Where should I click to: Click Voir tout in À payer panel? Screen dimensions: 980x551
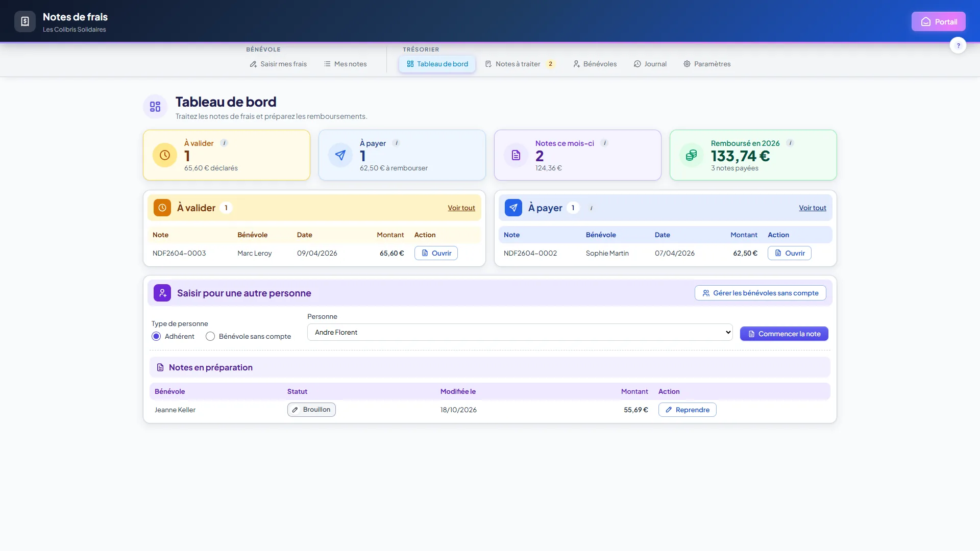pyautogui.click(x=813, y=208)
